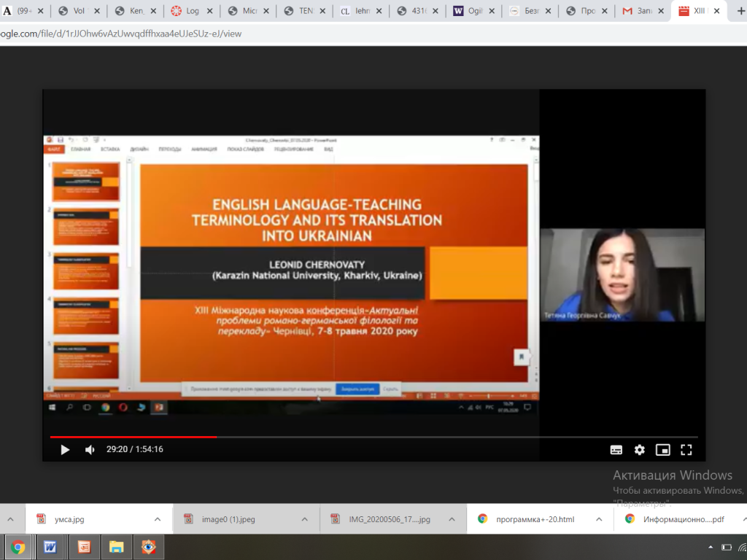
Task: Open the eye-icon app on the taskbar
Action: [x=149, y=548]
